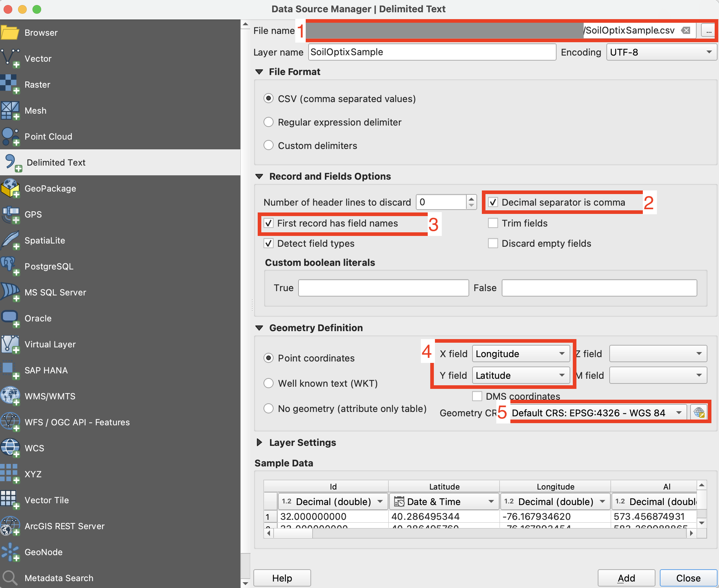Click the clear file name icon

coord(686,30)
